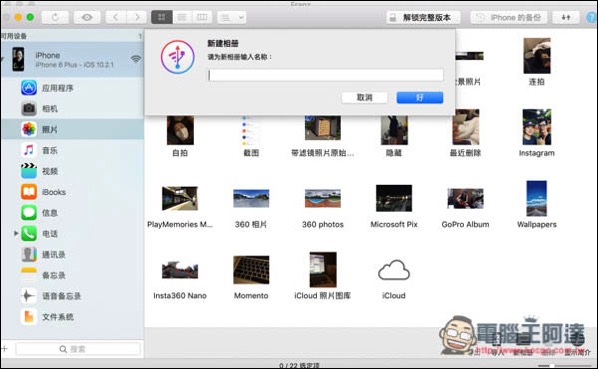Click 取消 to cancel new album
The image size is (598, 369).
365,98
